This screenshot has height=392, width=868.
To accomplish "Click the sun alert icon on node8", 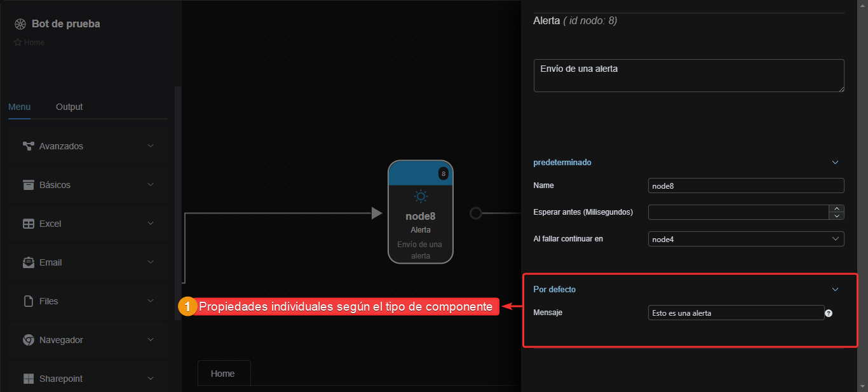I will (421, 196).
